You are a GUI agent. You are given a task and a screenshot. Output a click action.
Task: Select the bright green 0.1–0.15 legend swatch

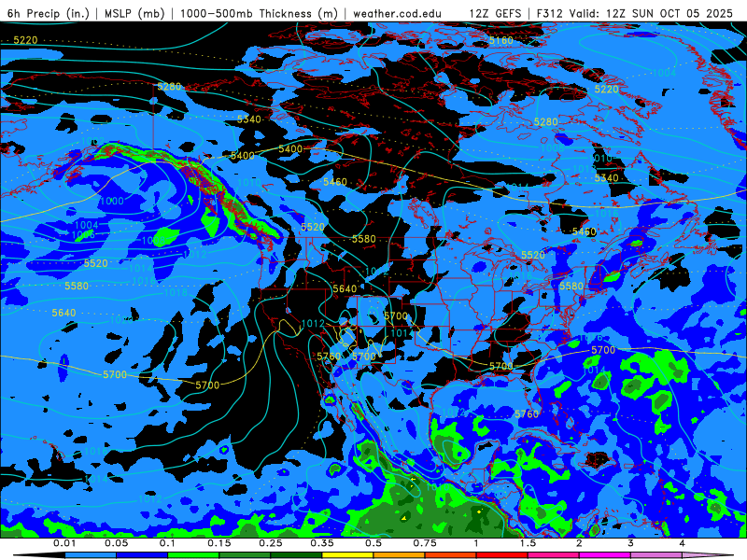tap(193, 555)
